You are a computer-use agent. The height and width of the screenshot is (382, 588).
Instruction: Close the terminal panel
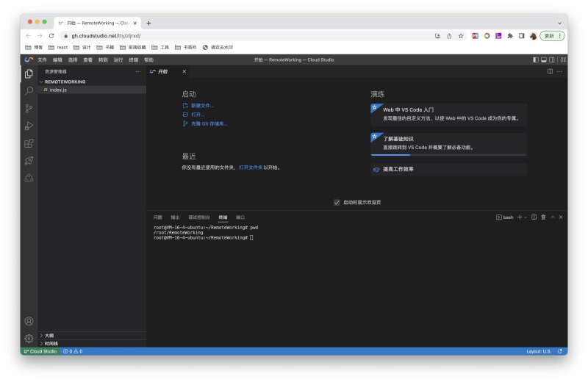click(561, 217)
